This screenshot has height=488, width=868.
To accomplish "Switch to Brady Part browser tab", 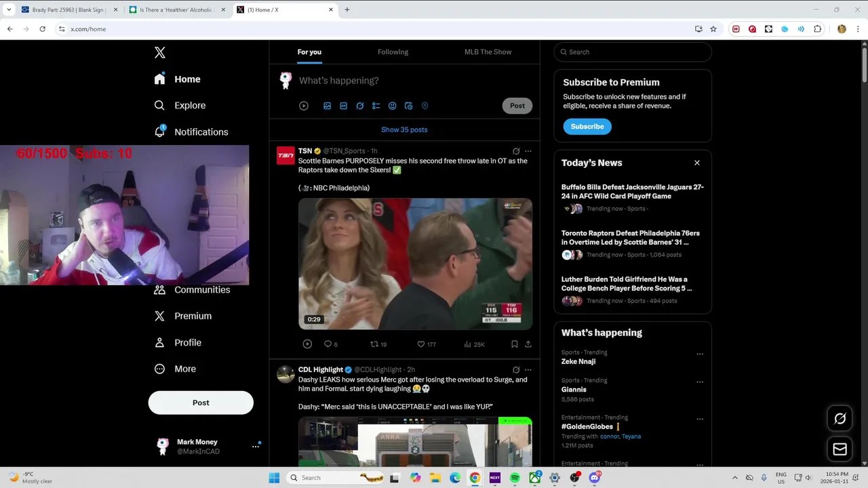I will pyautogui.click(x=68, y=10).
